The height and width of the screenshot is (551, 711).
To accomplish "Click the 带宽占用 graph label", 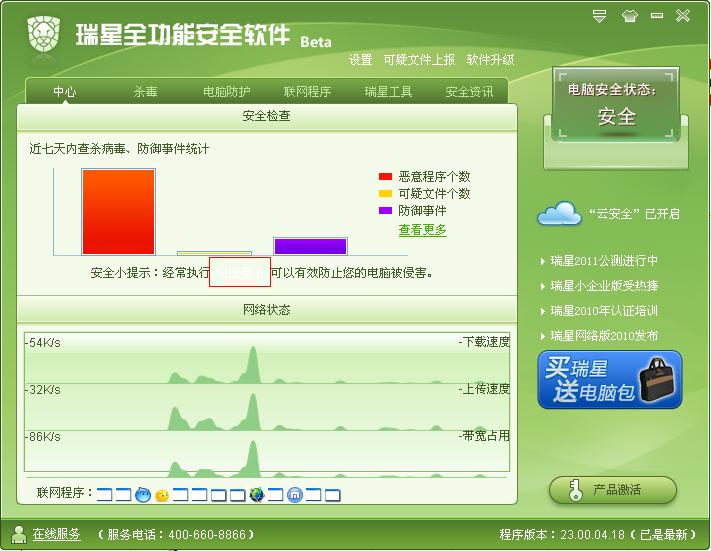I will click(484, 436).
